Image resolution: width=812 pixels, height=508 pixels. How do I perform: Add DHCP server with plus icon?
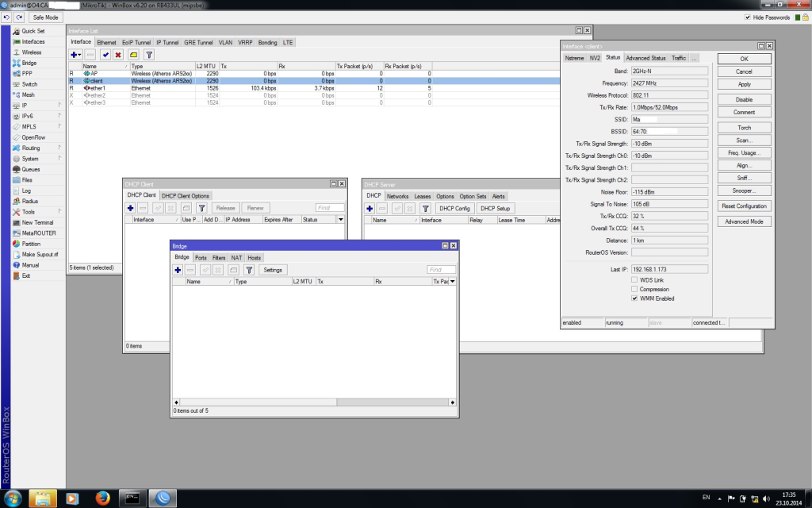tap(370, 209)
